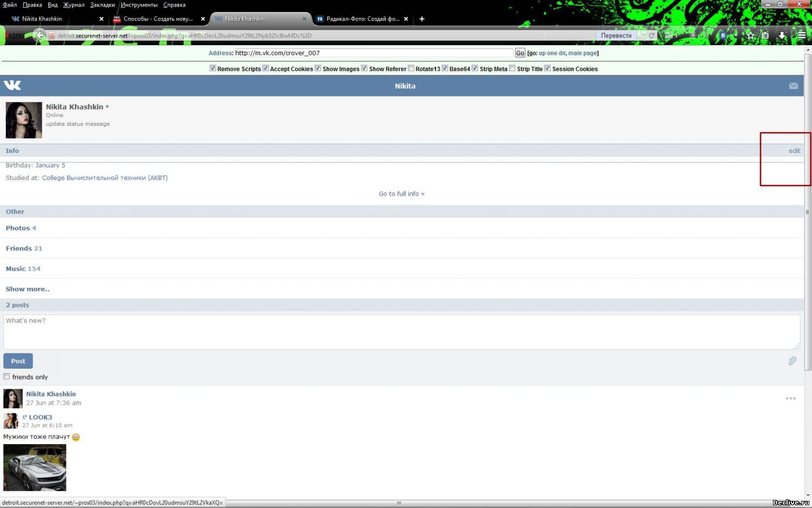Image resolution: width=812 pixels, height=508 pixels.
Task: Open the dropdown arrow beside the VK extension
Action: point(735,35)
